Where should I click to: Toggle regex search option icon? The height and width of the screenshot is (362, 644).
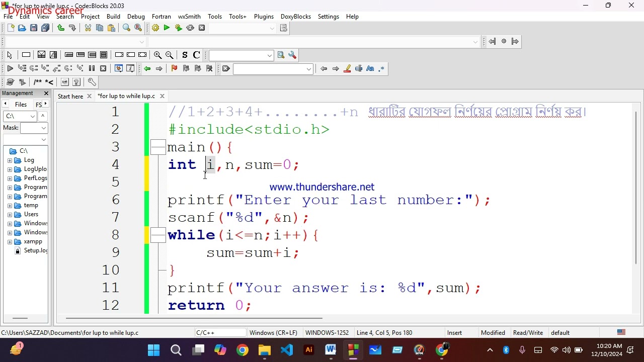(x=382, y=69)
